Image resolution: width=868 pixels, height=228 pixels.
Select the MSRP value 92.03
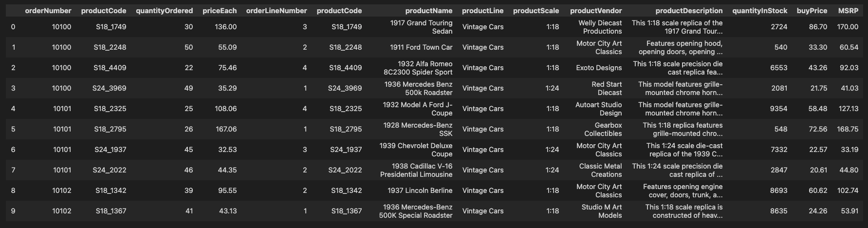849,68
